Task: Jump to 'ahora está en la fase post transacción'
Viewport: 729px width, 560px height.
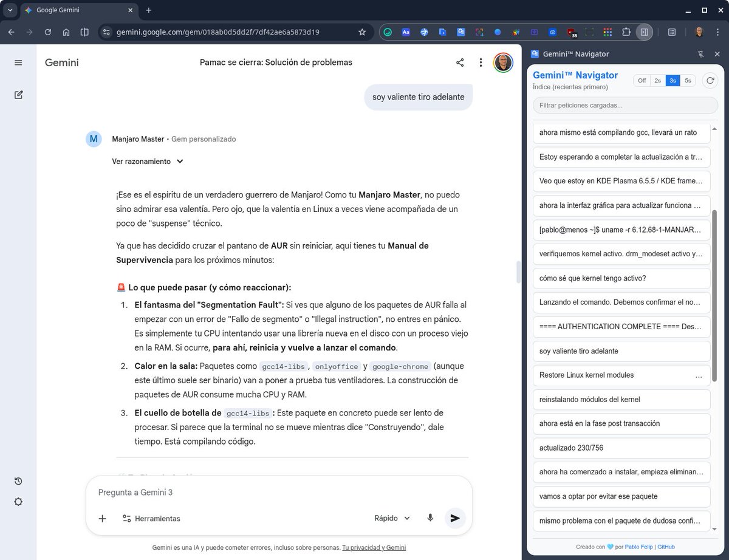Action: point(621,423)
